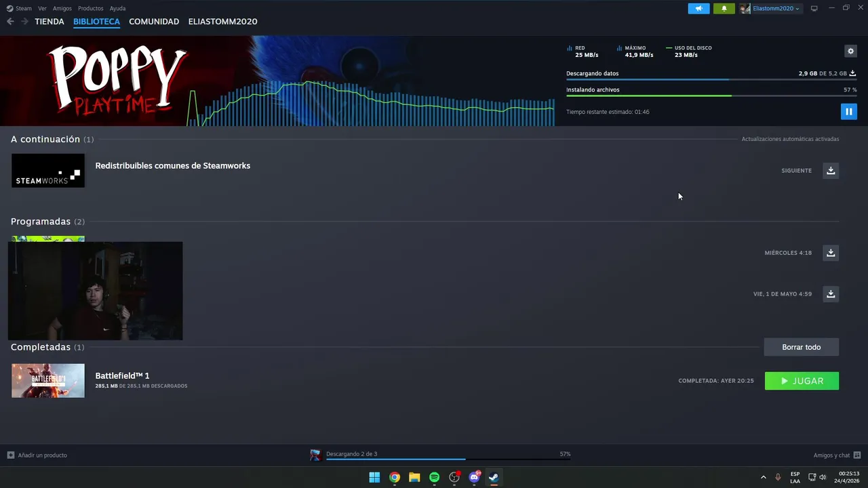
Task: Click the ESP LAA language indicator
Action: click(x=795, y=477)
